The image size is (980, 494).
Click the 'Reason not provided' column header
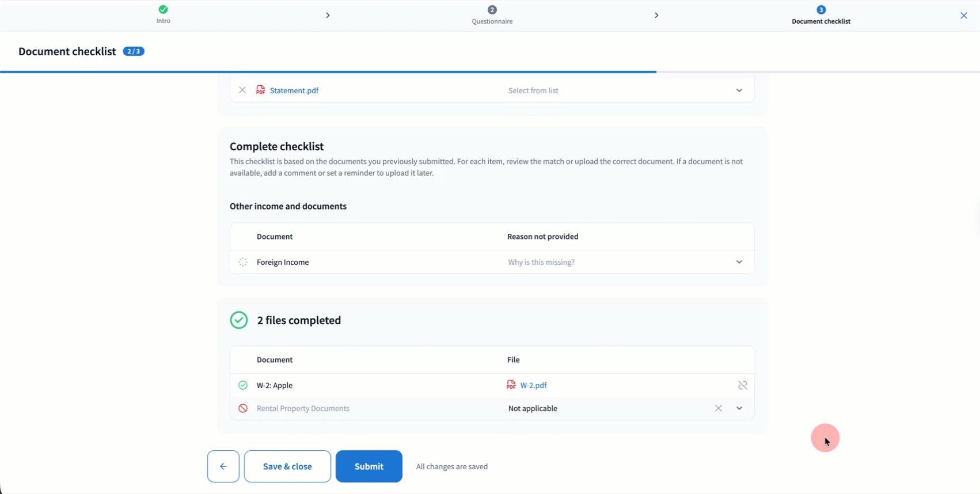click(x=543, y=237)
